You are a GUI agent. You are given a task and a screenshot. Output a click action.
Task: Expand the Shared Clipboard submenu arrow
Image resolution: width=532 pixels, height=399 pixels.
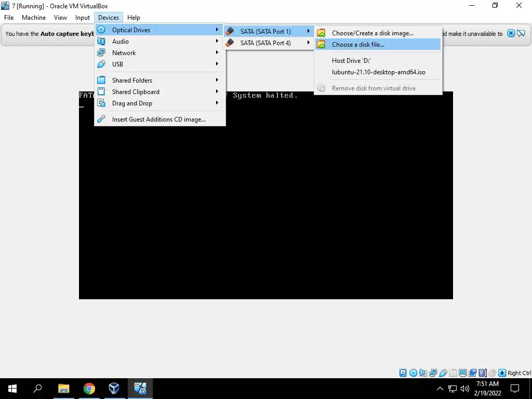[217, 91]
